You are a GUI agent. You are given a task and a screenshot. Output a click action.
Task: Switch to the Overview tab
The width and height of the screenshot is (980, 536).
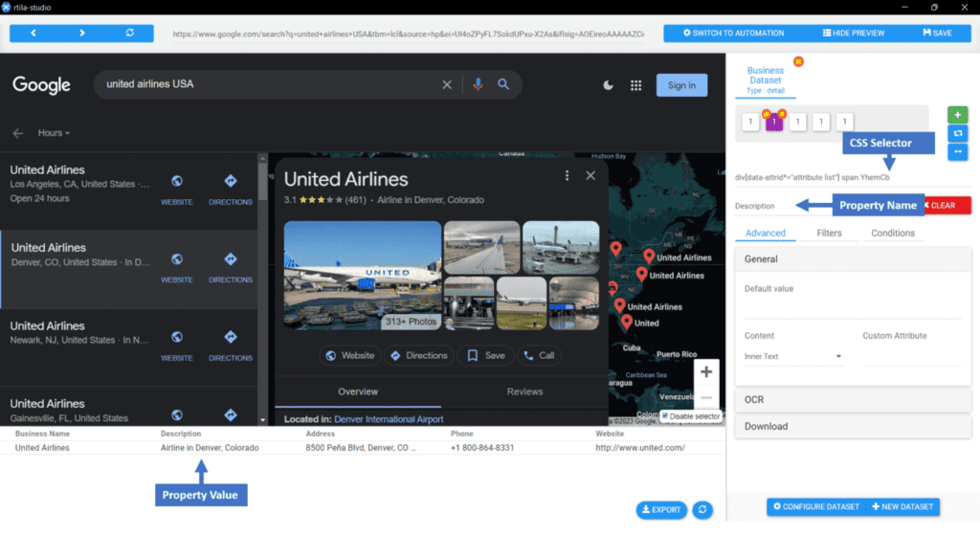358,391
